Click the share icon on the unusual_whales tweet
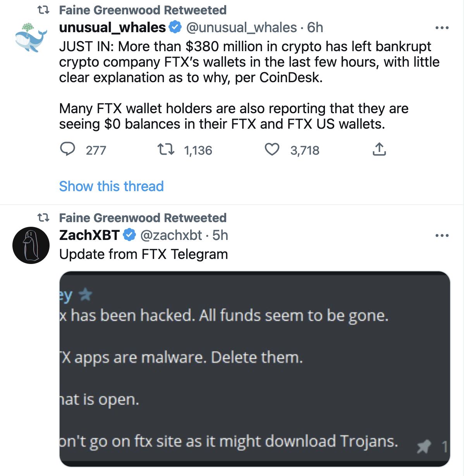 379,149
